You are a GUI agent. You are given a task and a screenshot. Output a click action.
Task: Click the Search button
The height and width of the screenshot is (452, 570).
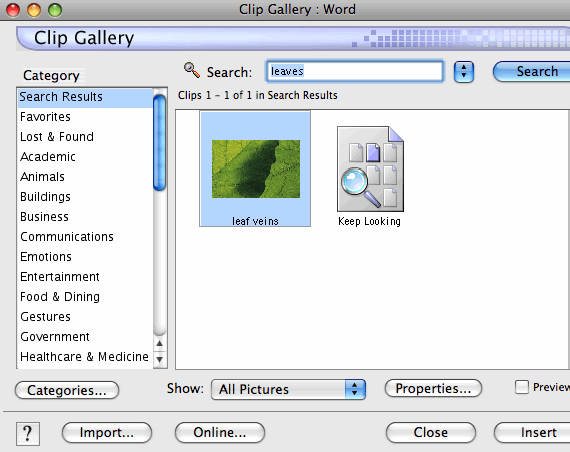[x=532, y=71]
